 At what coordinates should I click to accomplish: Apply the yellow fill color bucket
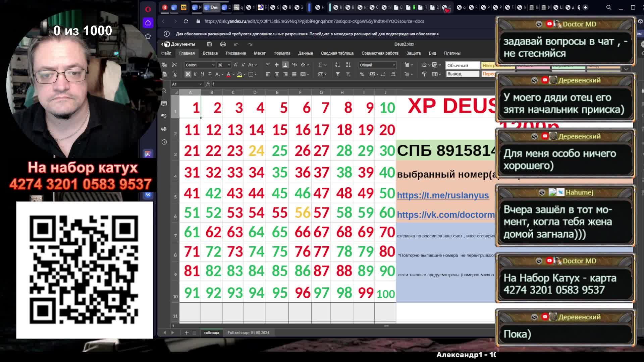tap(239, 74)
